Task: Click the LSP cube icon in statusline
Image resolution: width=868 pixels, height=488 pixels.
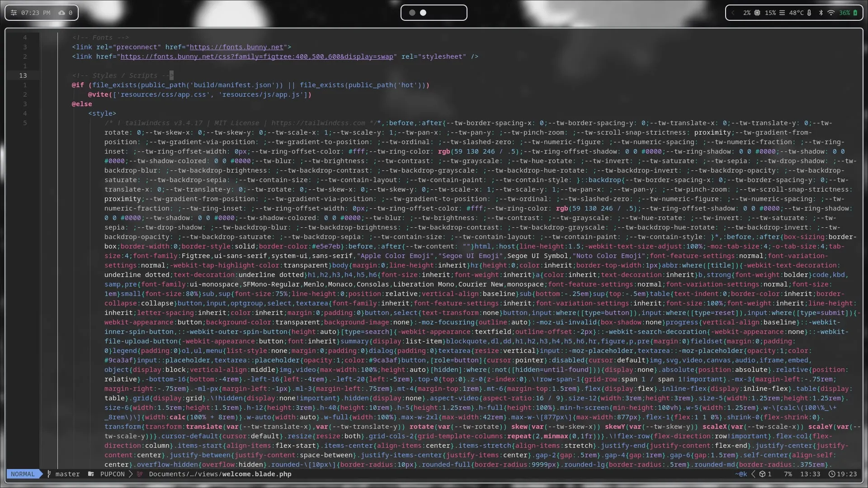Action: [x=762, y=474]
